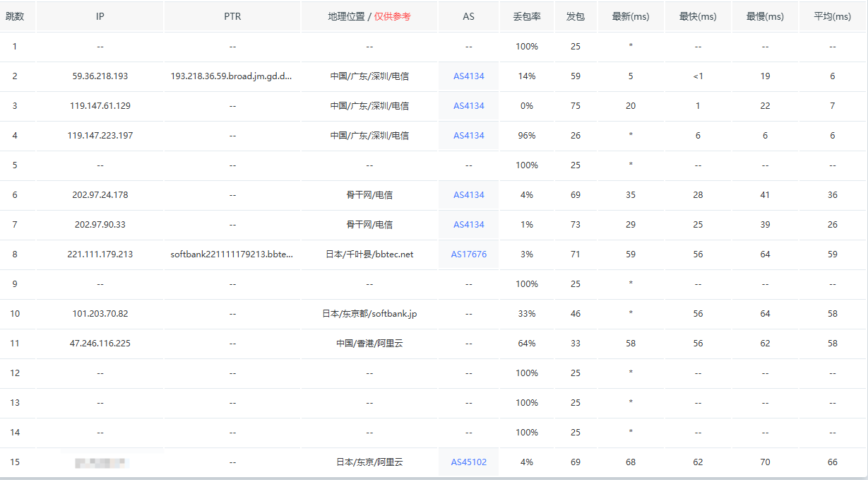868x480 pixels.
Task: Open the AS17676 link
Action: (468, 254)
